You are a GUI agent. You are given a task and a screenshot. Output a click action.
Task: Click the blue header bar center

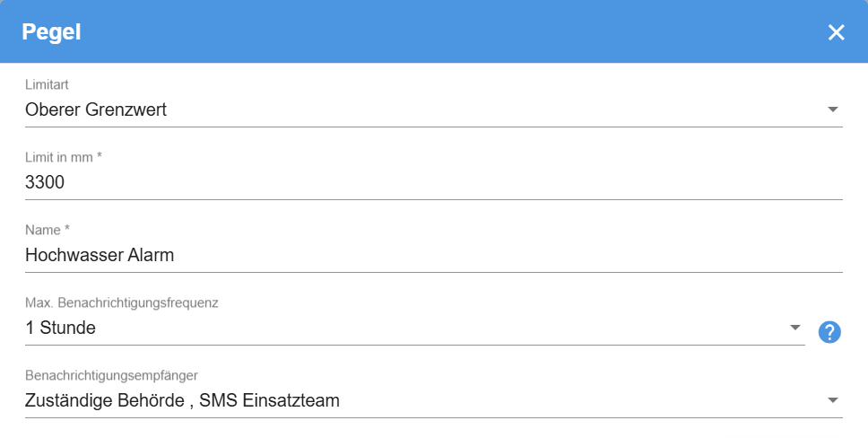tap(434, 32)
